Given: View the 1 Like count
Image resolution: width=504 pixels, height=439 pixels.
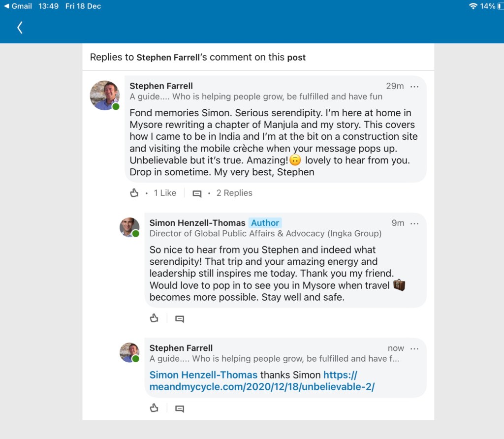Looking at the screenshot, I should point(164,193).
